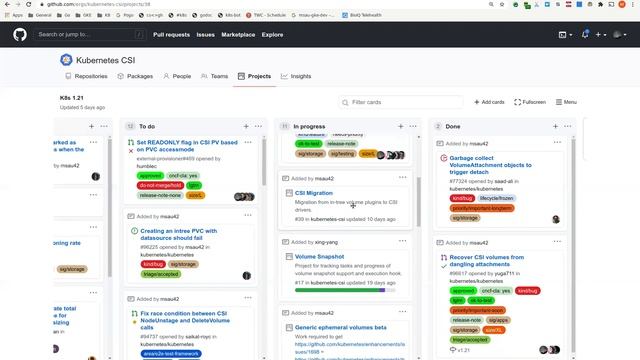Click the card note icon beside Added by xing-yang
Viewport: 640px width, 360px height.
[x=285, y=242]
